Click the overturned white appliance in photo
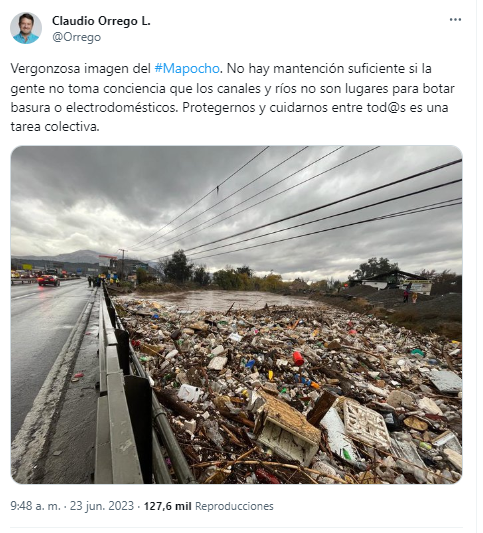The height and width of the screenshot is (533, 483). pyautogui.click(x=288, y=431)
